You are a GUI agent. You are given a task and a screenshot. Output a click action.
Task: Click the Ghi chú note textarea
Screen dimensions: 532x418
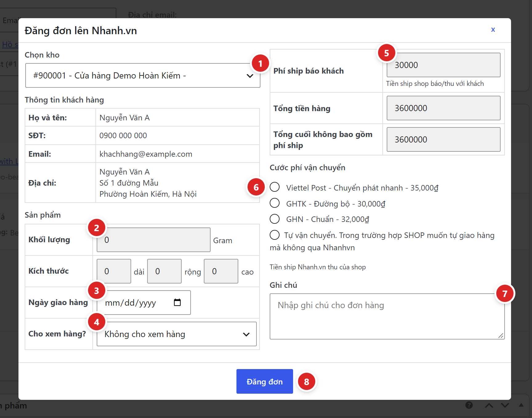tap(387, 316)
